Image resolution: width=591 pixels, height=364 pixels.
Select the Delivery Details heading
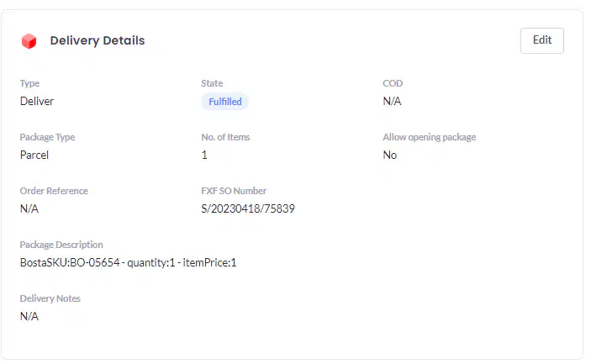[x=98, y=40]
